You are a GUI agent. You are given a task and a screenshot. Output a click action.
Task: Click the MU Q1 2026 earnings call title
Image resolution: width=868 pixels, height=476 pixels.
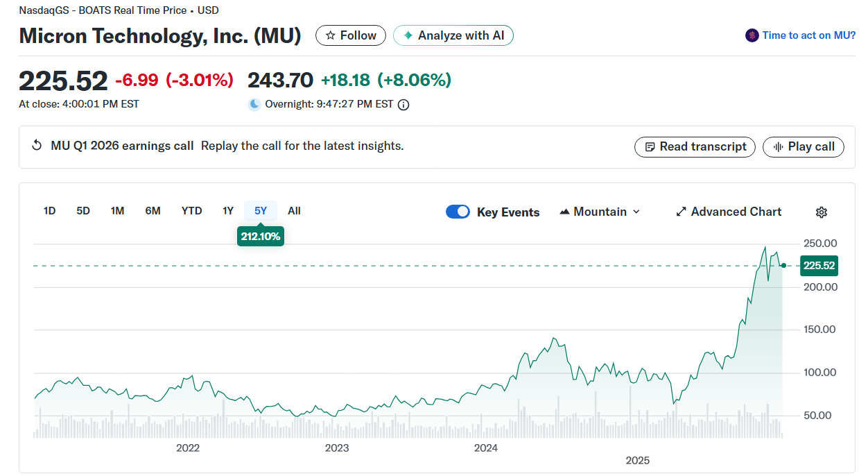122,146
